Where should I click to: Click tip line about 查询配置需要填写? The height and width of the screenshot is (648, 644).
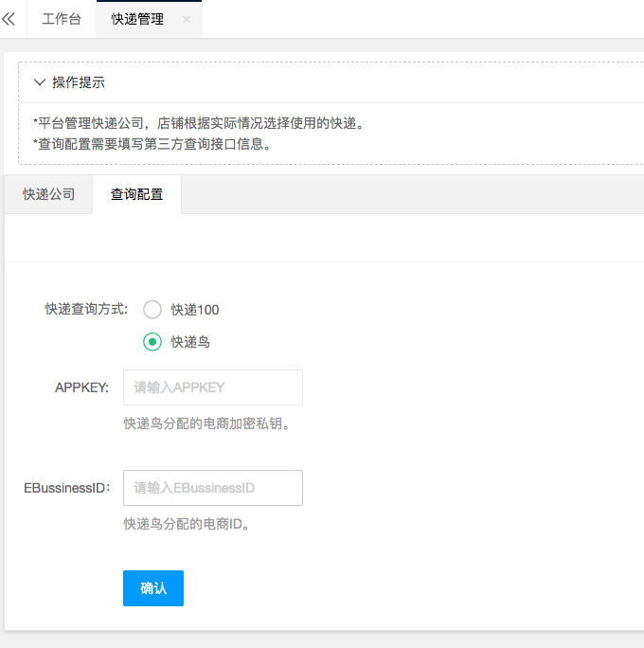pyautogui.click(x=152, y=144)
